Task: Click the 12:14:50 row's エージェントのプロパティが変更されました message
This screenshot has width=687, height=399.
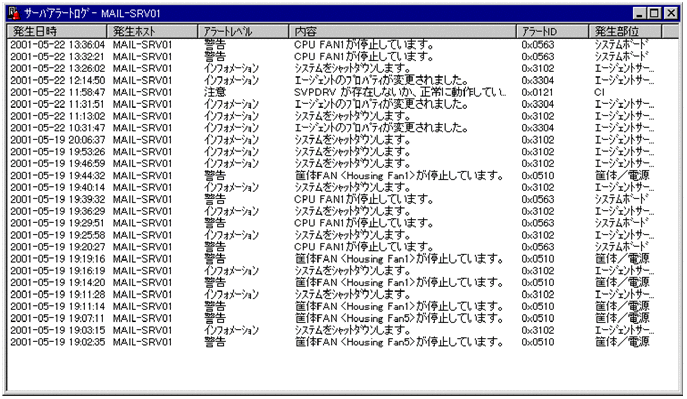Action: (381, 80)
